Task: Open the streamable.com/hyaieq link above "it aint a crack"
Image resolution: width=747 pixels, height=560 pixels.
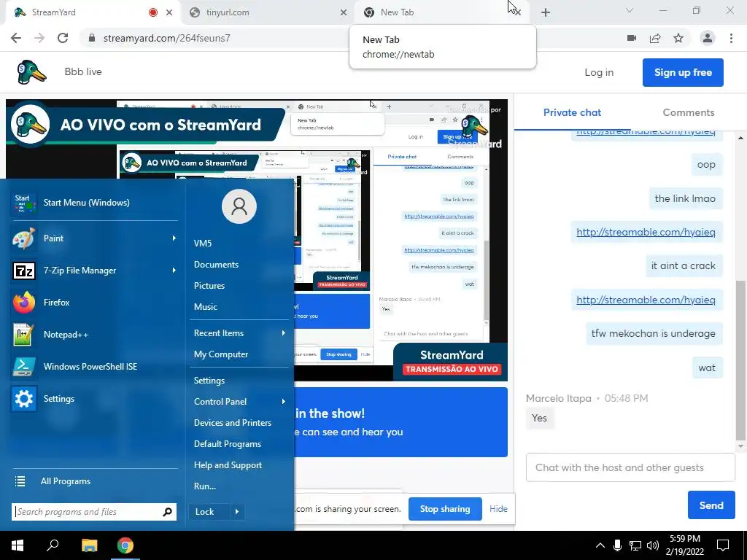Action: [646, 232]
